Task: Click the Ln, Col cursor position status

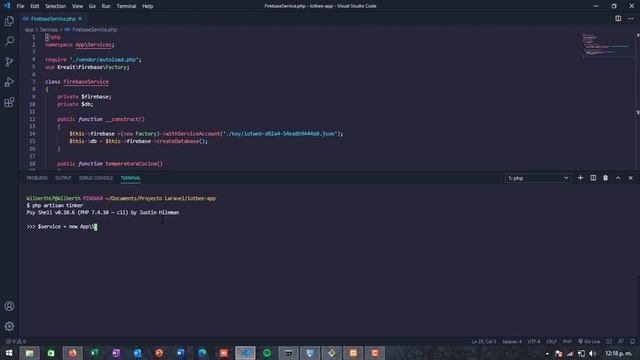Action: [x=484, y=341]
